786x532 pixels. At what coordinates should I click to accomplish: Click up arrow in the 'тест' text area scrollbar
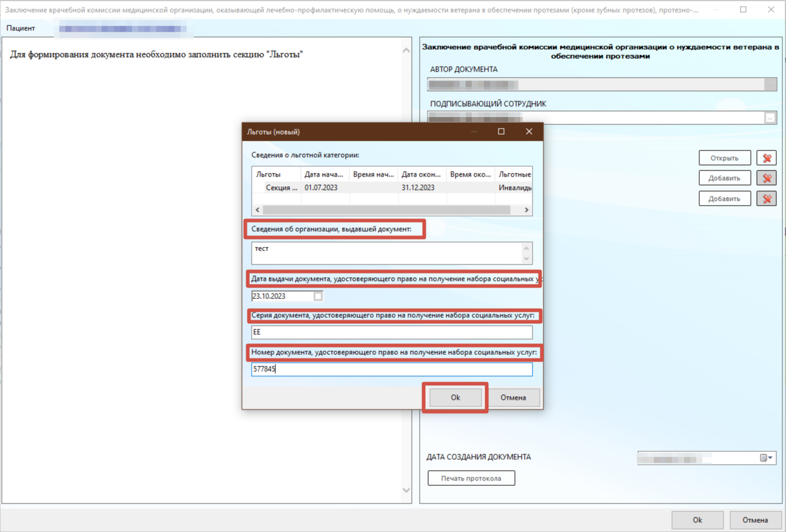[527, 249]
